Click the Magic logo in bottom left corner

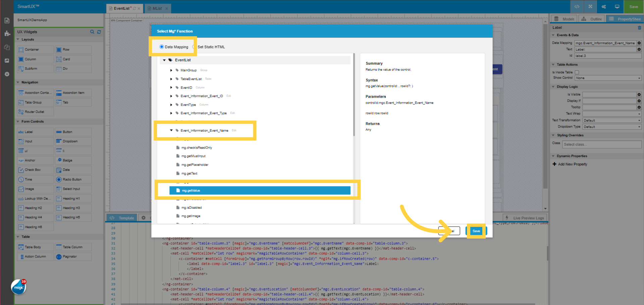[x=18, y=288]
